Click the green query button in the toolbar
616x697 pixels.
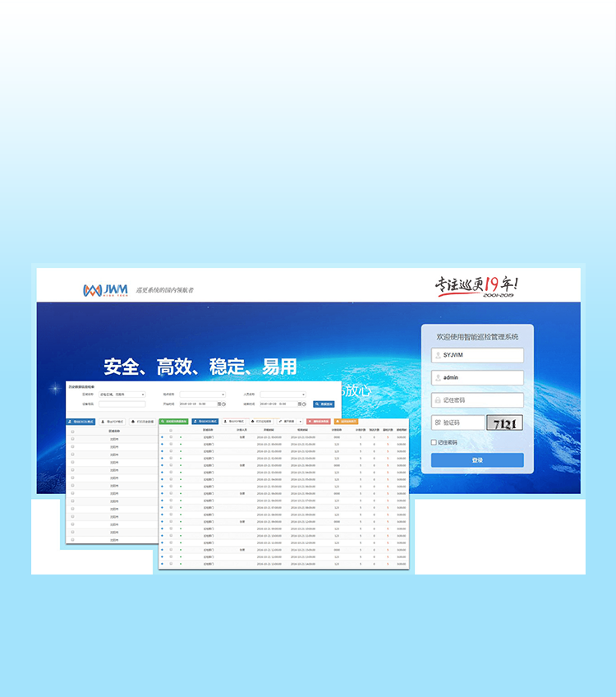pyautogui.click(x=173, y=421)
